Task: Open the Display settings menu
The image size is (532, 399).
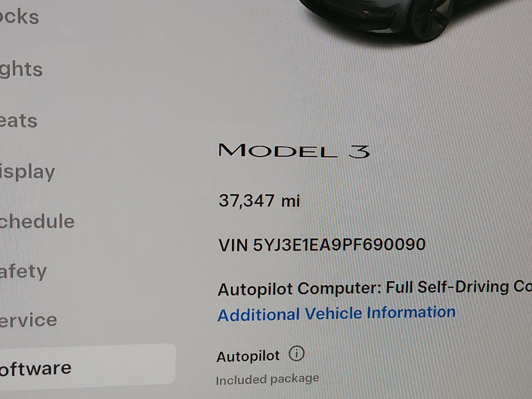Action: coord(27,172)
